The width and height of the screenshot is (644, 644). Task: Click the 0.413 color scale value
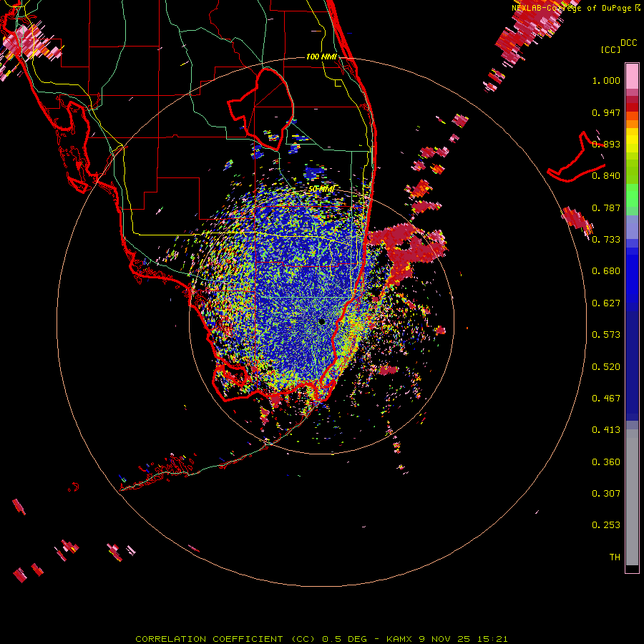click(606, 430)
